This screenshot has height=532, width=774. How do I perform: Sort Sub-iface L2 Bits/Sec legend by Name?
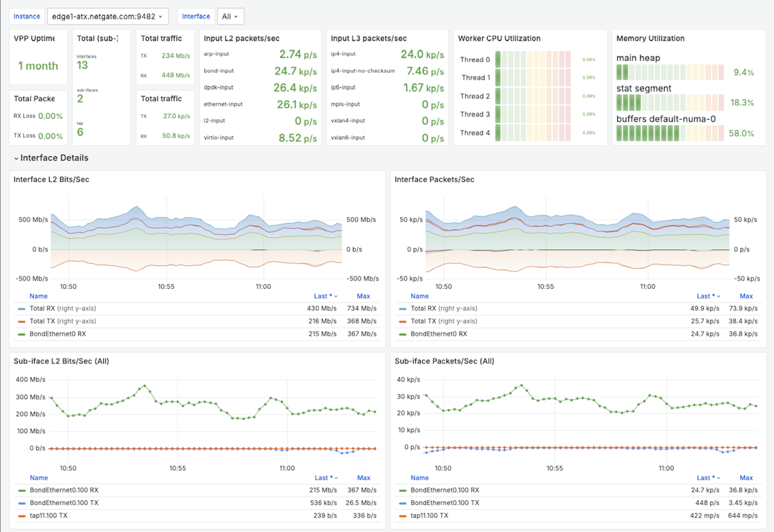(39, 478)
